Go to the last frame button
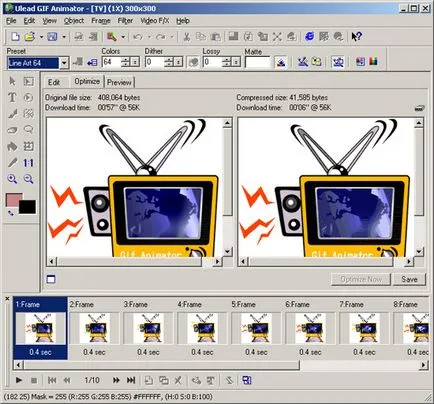 coord(131,380)
